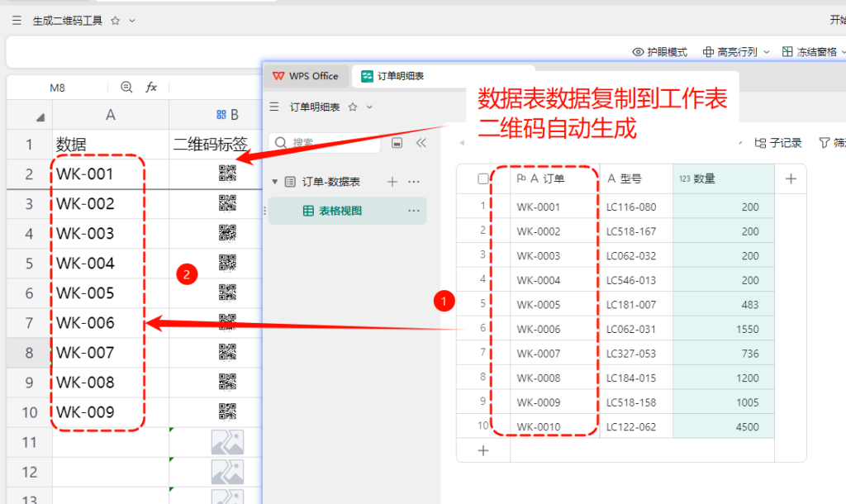Click the 订单 column header
The image size is (846, 504).
[554, 178]
